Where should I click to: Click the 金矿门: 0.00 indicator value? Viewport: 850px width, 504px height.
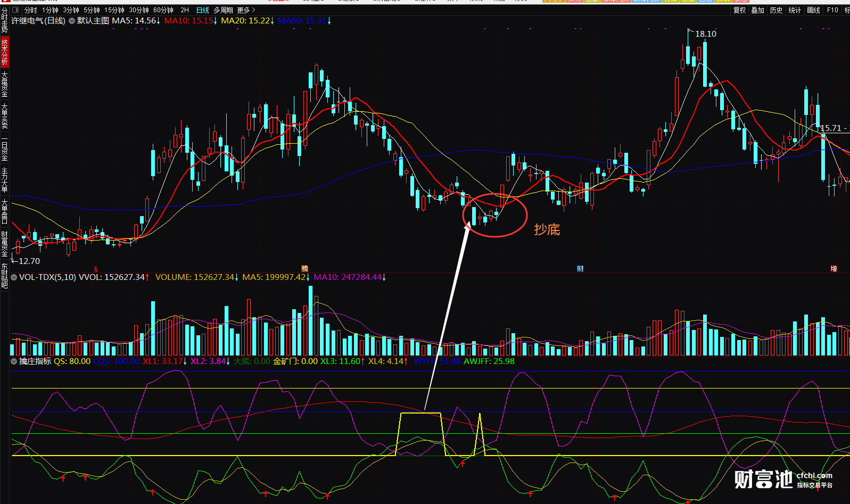(x=295, y=361)
